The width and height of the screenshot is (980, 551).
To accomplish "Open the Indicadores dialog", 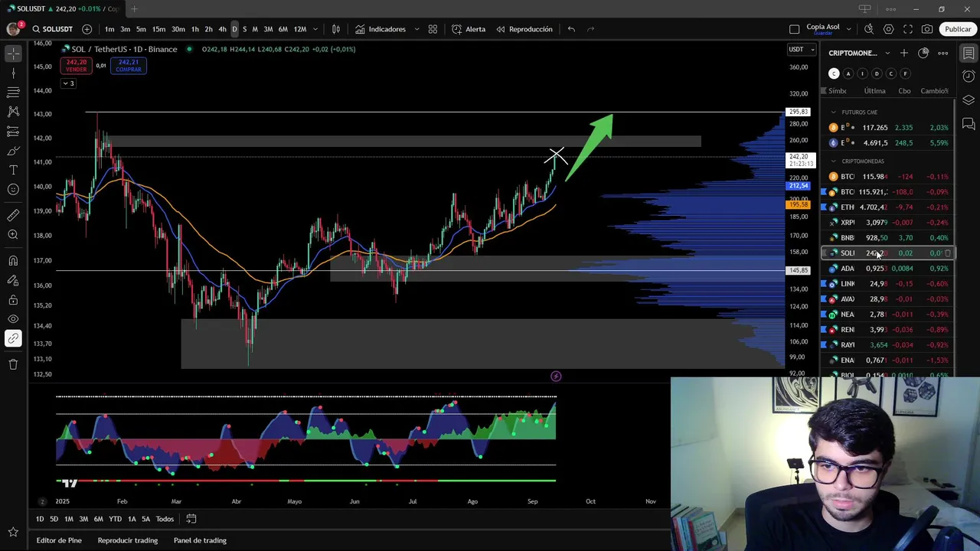I will (x=381, y=29).
